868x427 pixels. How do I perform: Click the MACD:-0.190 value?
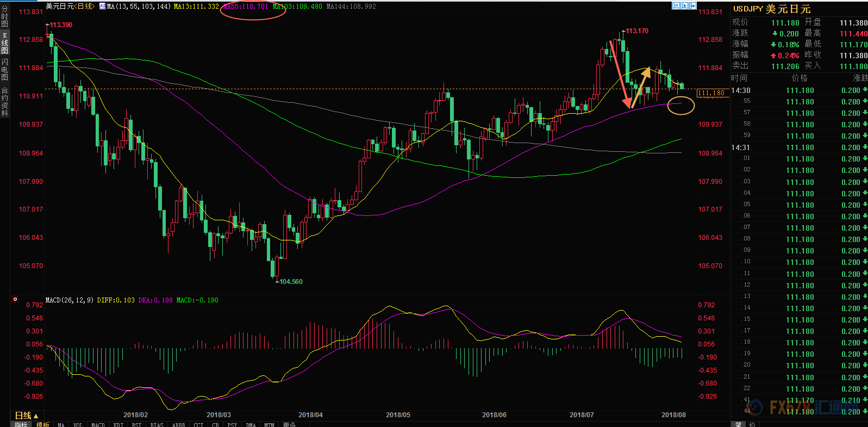(197, 300)
